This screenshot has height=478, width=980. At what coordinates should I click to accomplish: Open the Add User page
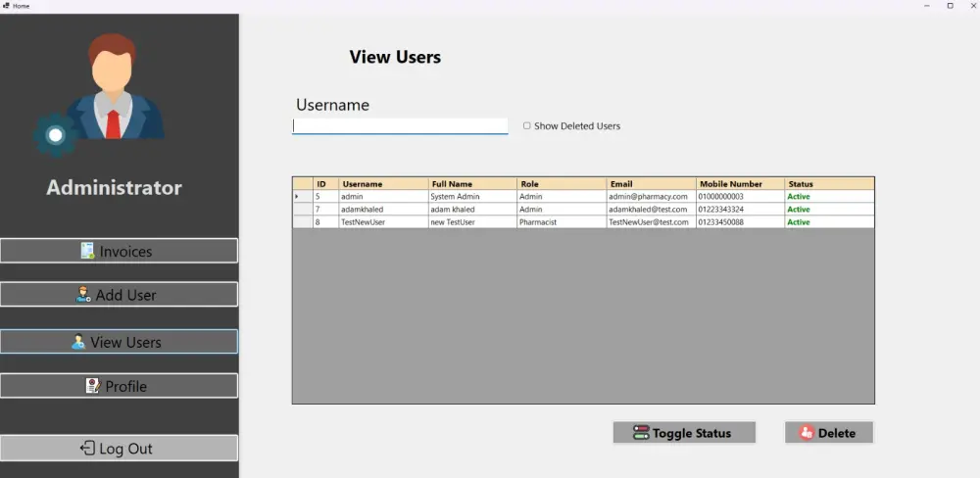point(119,294)
